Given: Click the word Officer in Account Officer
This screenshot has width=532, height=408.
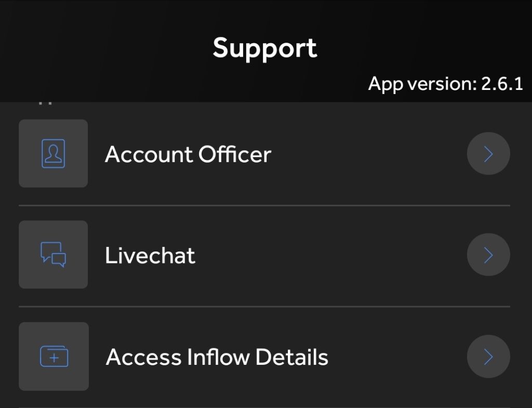Looking at the screenshot, I should [x=235, y=154].
